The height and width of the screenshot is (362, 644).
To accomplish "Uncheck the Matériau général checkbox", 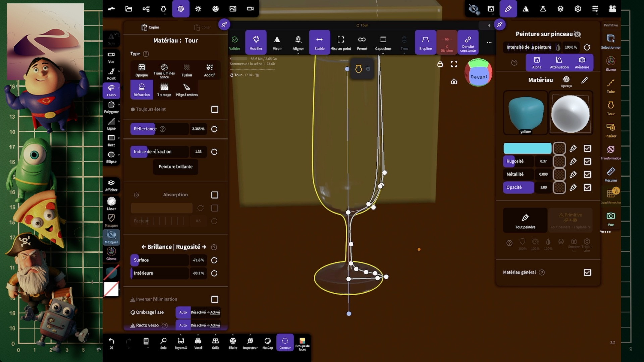I will click(587, 273).
